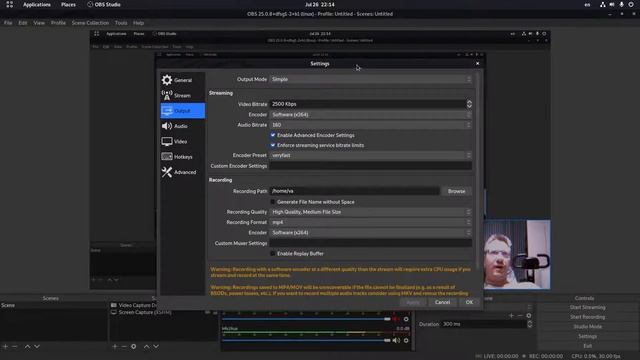
Task: Unmute the top mixer channel red speaker
Action: pyautogui.click(x=396, y=319)
